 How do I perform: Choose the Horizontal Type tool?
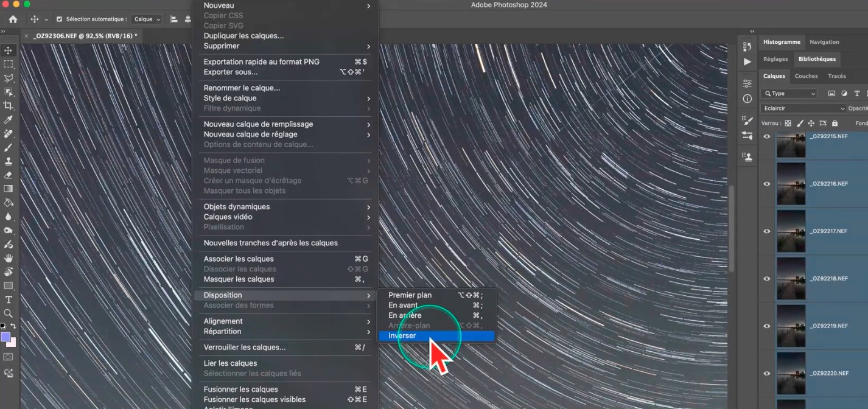pos(9,299)
